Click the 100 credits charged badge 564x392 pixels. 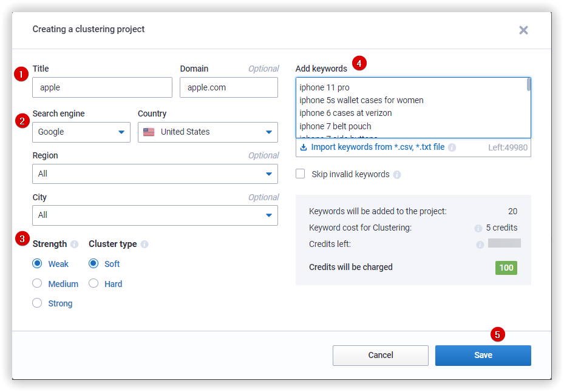(506, 268)
